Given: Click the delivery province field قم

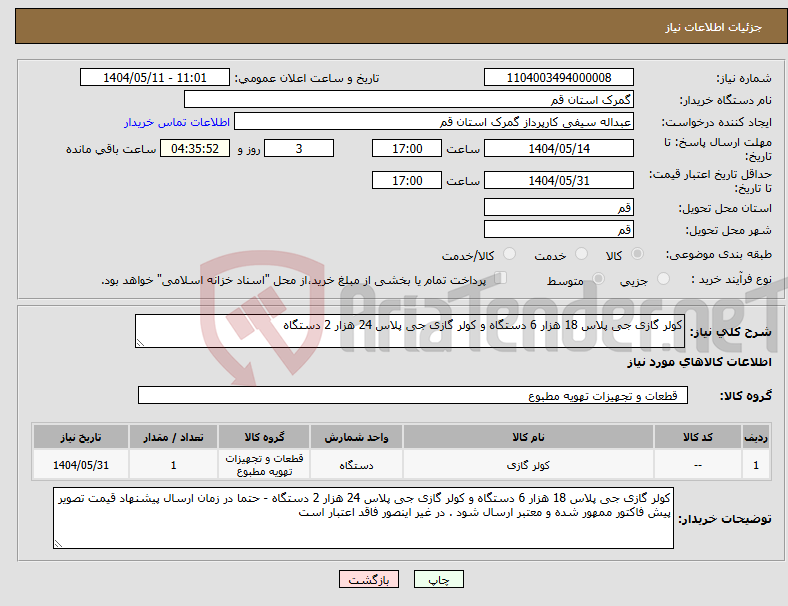Looking at the screenshot, I should pos(558,207).
